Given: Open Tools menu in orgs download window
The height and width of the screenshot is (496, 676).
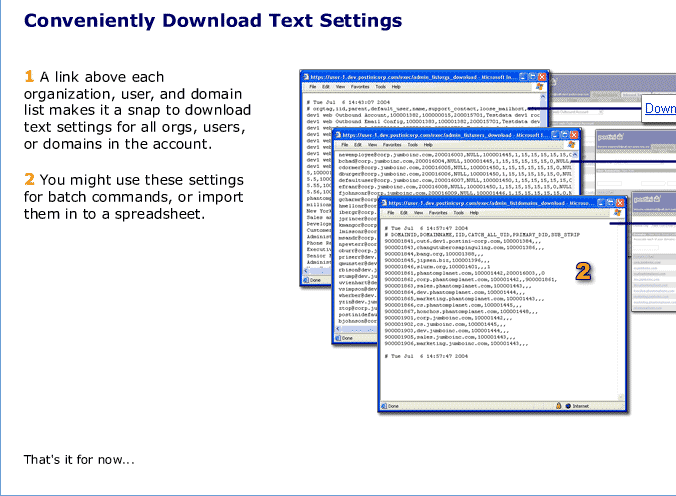Looking at the screenshot, I should pos(380,87).
